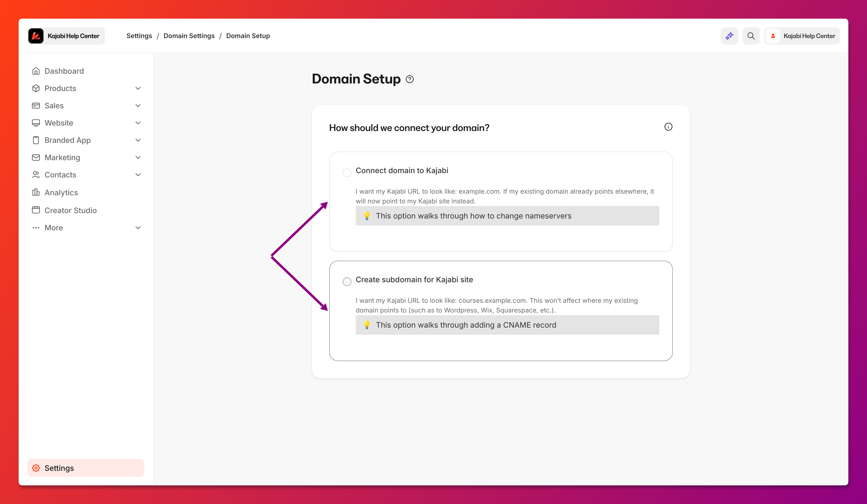Click the Sales card icon
Viewport: 867px width, 504px height.
[36, 106]
